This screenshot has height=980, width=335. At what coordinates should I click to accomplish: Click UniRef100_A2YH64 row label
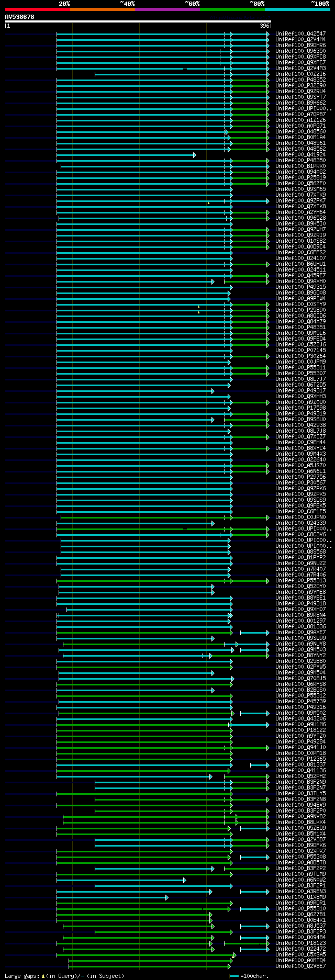click(300, 212)
